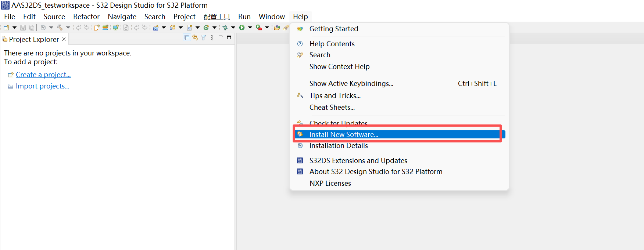This screenshot has width=644, height=250.
Task: Click the New wizard toolbar icon
Action: click(6, 28)
